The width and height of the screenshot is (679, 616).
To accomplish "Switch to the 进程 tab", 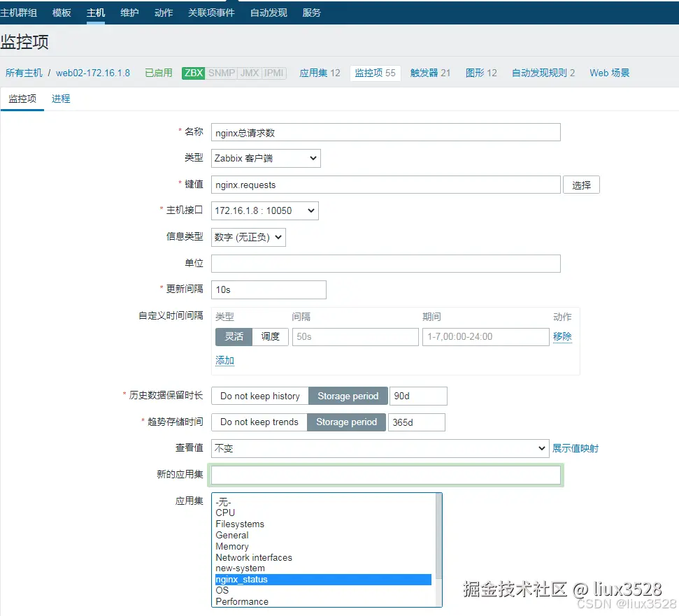I will coord(61,99).
